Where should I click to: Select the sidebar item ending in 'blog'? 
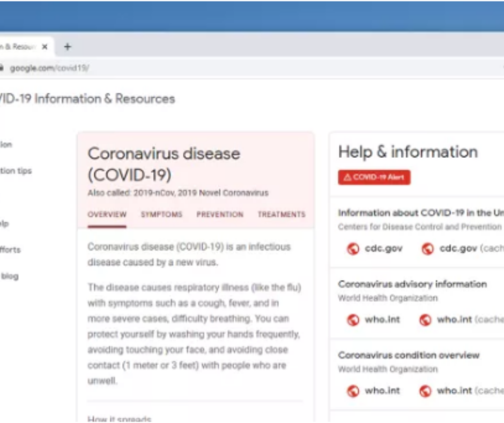pyautogui.click(x=10, y=276)
